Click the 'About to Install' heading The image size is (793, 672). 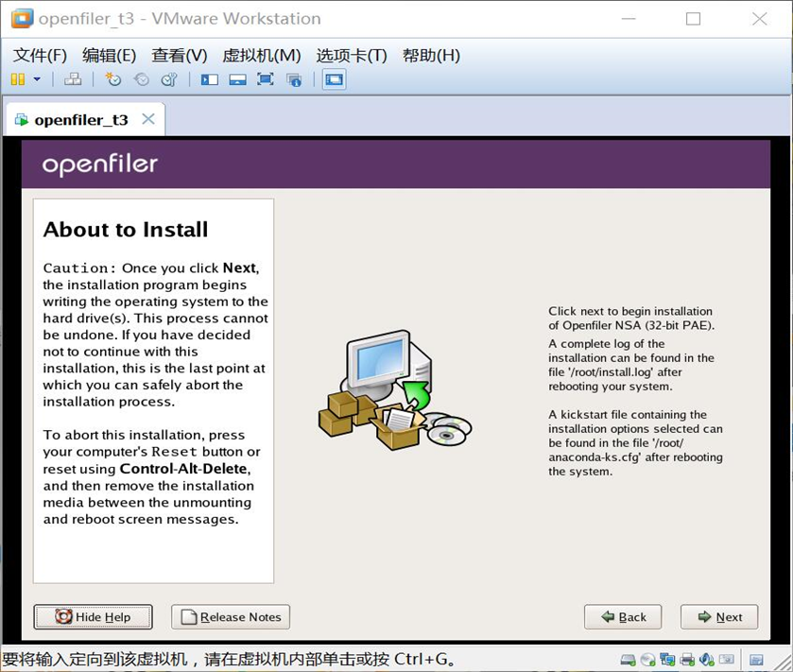pos(126,230)
